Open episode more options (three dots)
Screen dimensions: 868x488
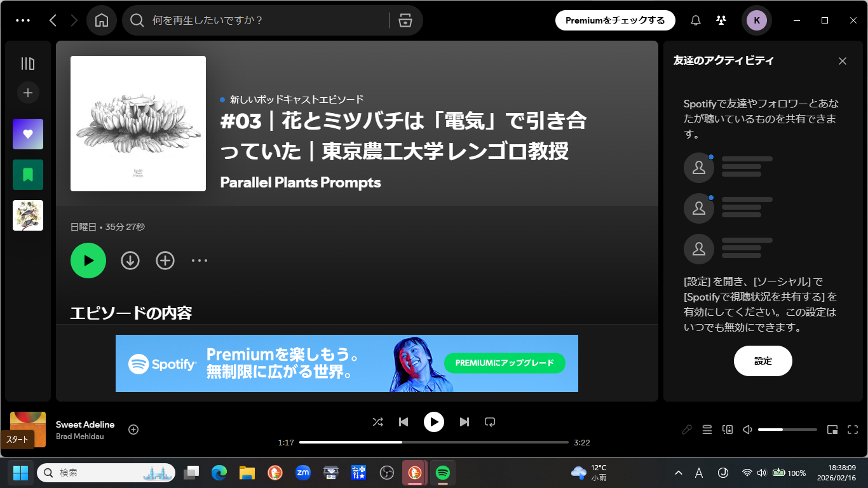point(200,261)
